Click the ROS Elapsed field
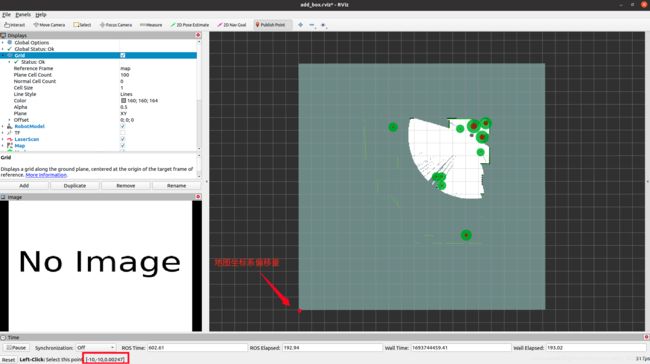The image size is (650, 364). click(332, 347)
